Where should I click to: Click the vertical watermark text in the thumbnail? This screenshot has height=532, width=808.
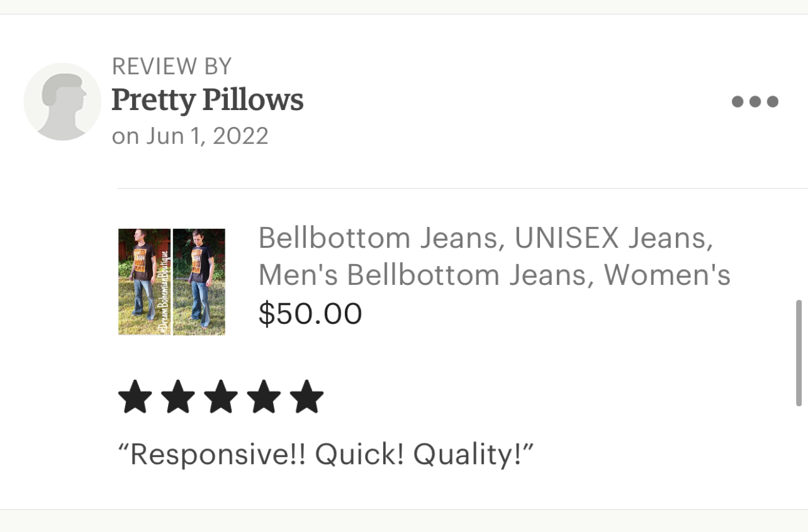click(x=165, y=291)
